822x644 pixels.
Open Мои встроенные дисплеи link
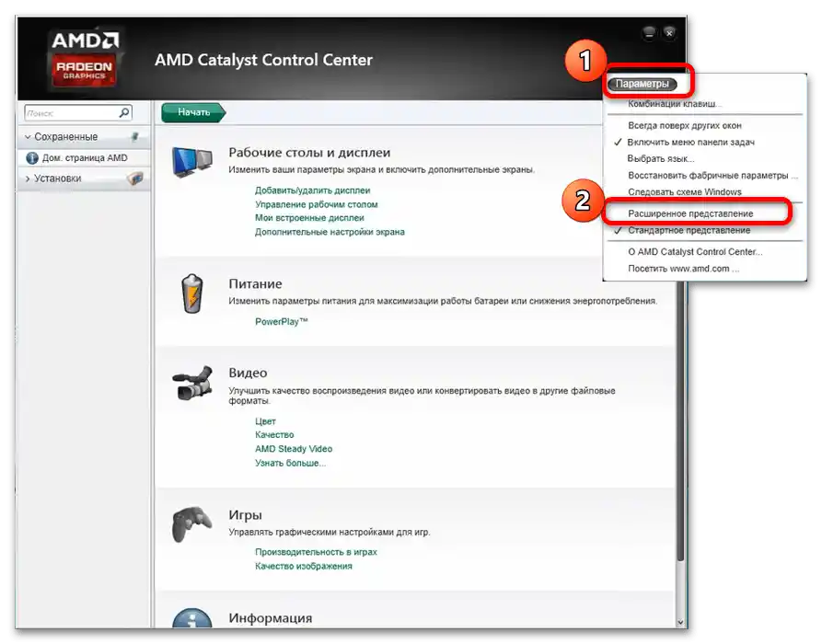pyautogui.click(x=309, y=217)
